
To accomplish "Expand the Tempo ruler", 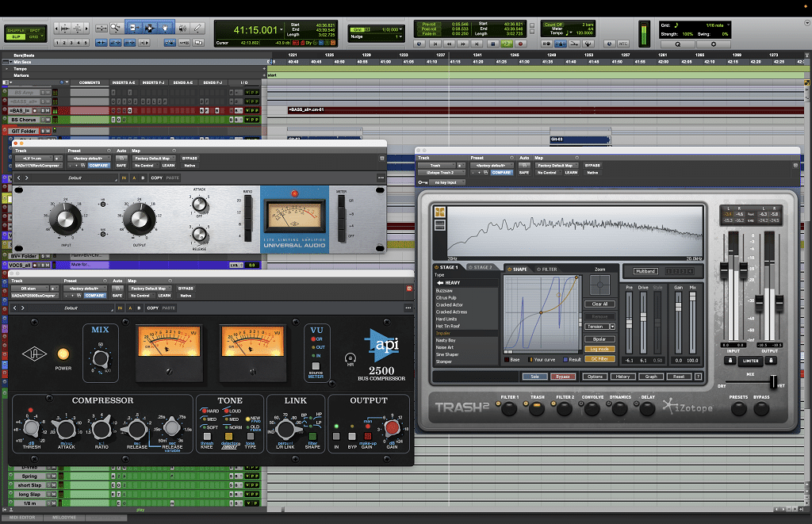I will pyautogui.click(x=6, y=69).
